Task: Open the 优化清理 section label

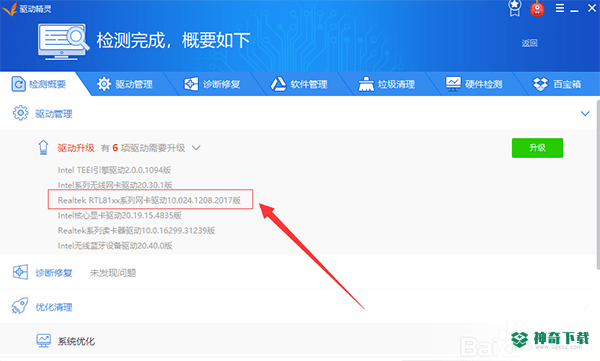Action: tap(54, 307)
